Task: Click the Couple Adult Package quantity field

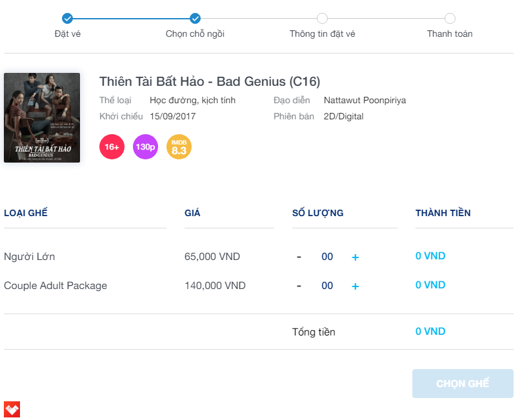Action: 327,286
